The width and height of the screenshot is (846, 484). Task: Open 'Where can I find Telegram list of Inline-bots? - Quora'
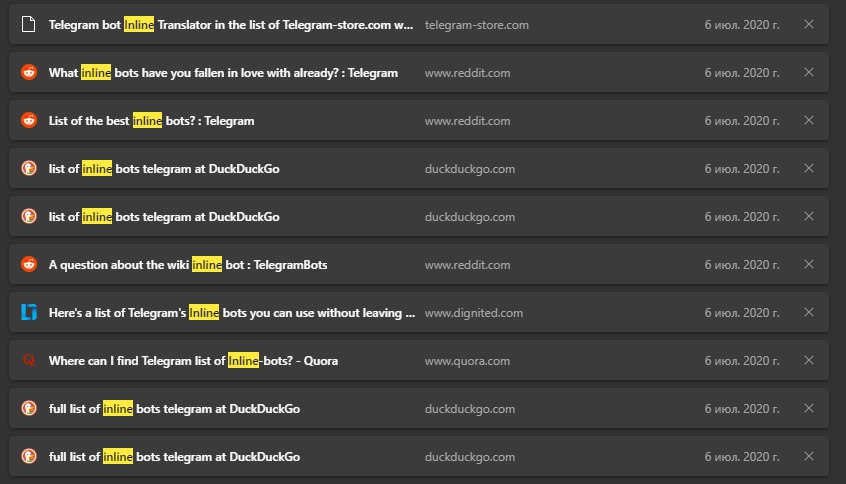coord(193,361)
